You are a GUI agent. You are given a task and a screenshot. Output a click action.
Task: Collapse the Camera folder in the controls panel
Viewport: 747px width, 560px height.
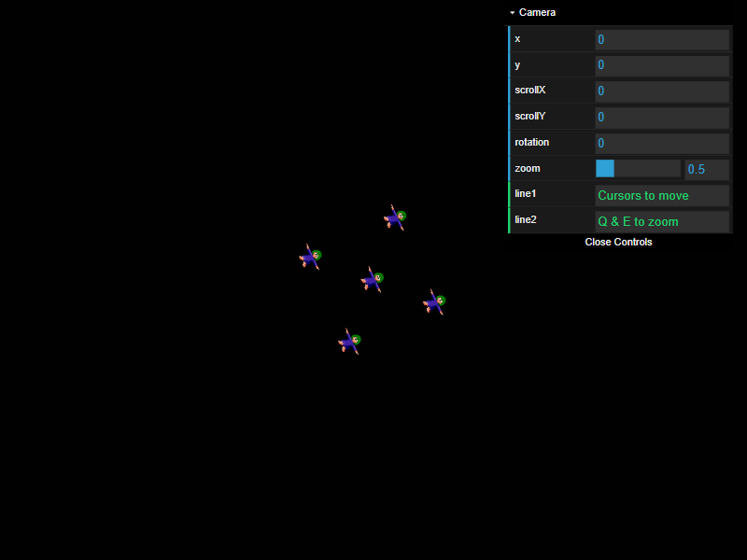[537, 12]
